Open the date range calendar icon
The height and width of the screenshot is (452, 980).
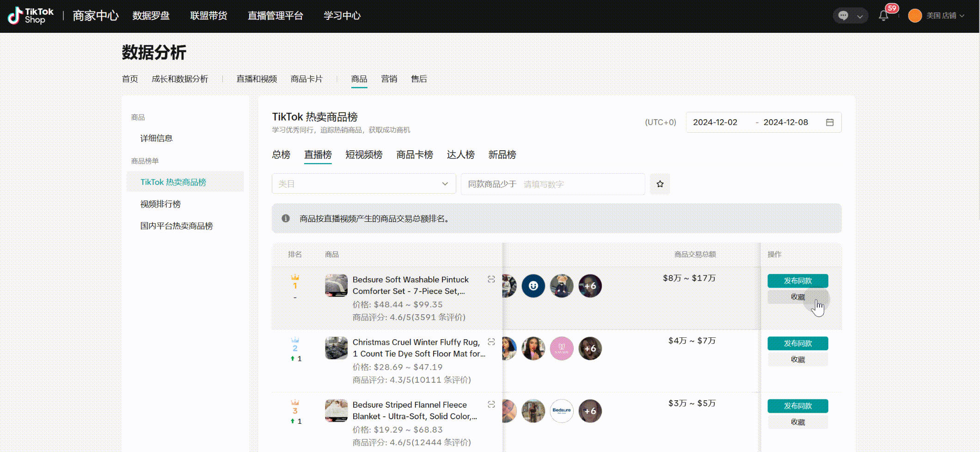pos(830,122)
